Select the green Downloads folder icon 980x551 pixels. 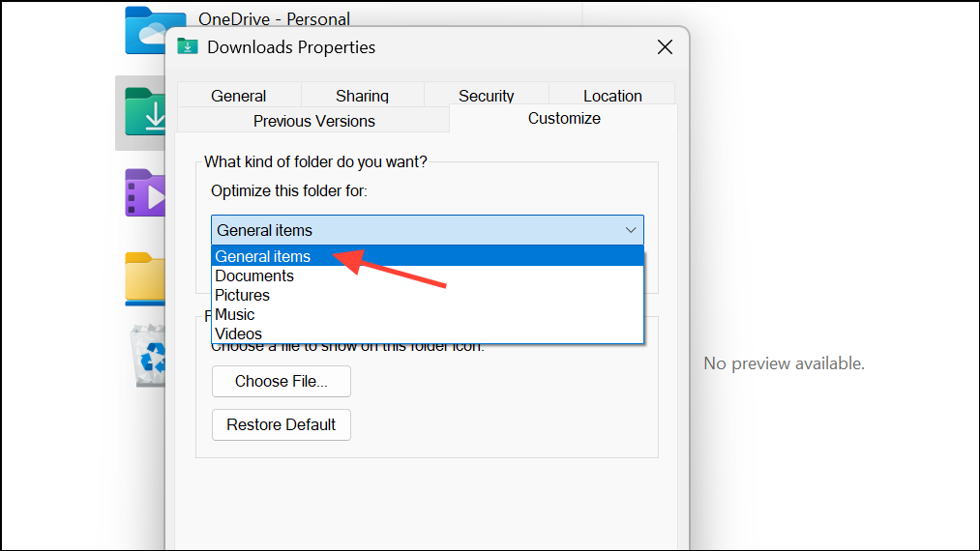pos(145,112)
